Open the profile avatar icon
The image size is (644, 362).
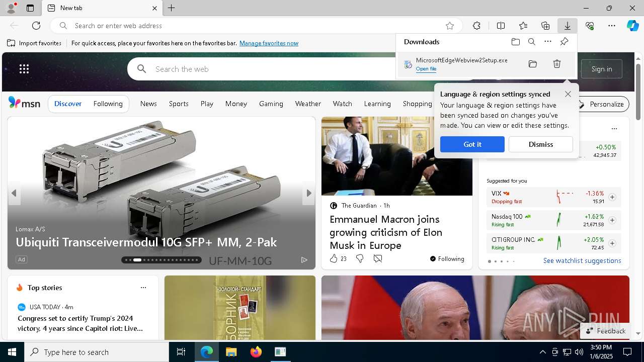(x=11, y=8)
